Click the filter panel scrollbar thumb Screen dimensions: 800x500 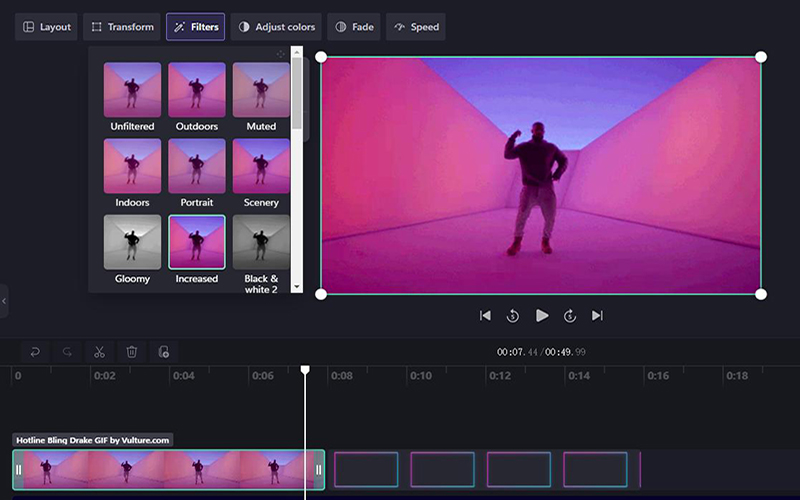[x=297, y=93]
